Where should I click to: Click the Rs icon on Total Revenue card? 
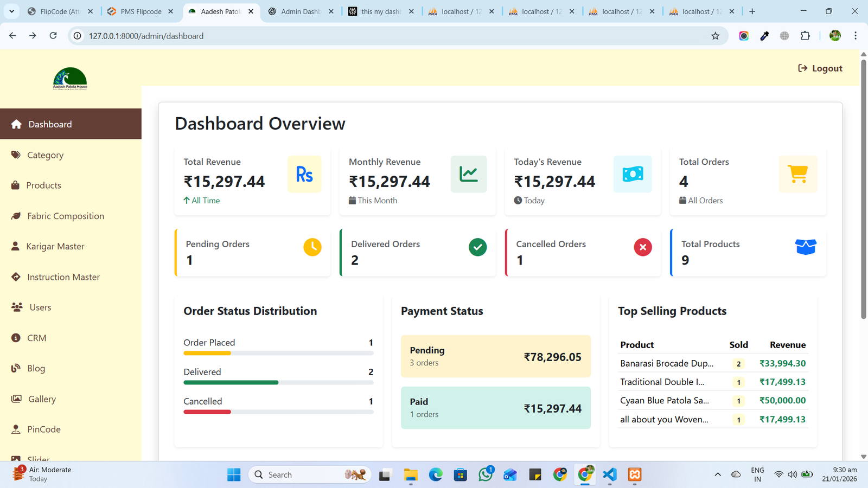click(x=304, y=174)
